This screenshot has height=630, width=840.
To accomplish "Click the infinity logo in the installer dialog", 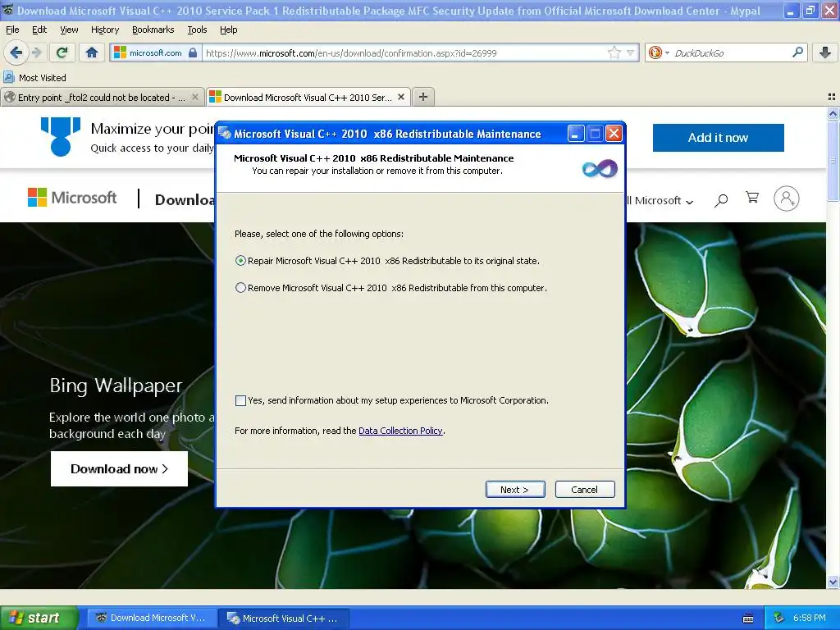I will (x=600, y=169).
